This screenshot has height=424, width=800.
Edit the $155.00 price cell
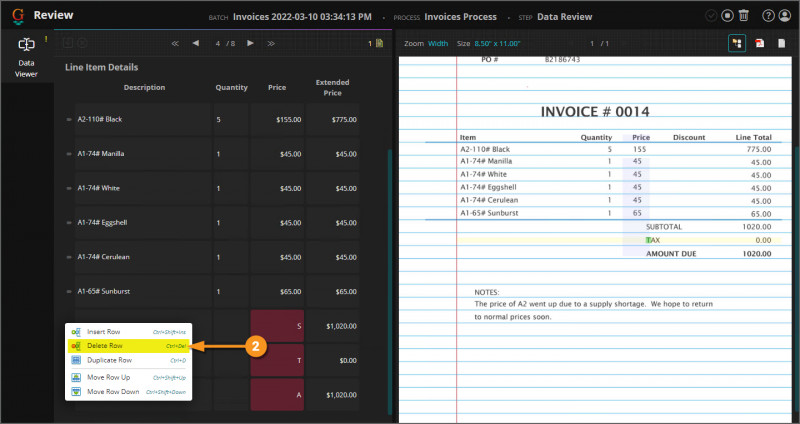click(277, 119)
